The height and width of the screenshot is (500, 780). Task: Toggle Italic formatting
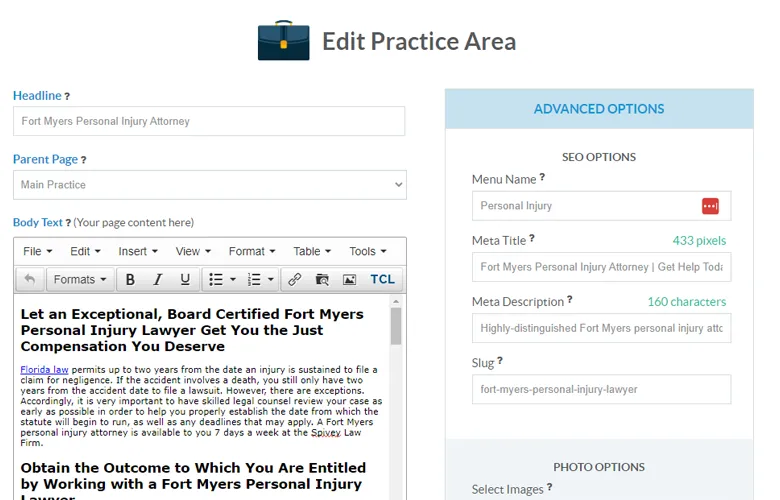tap(158, 280)
